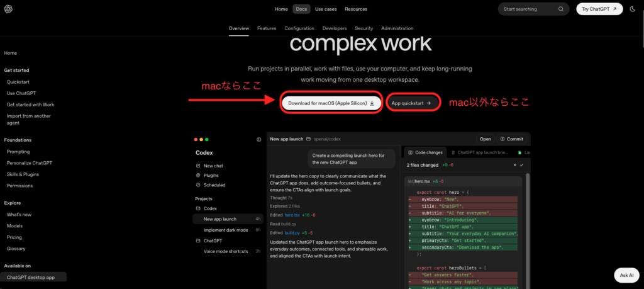Screen dimensions: 644x289
Task: Click the Commit button
Action: [x=512, y=139]
